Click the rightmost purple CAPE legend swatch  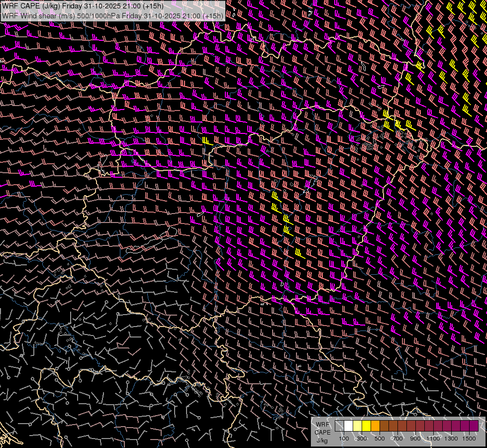coord(474,426)
